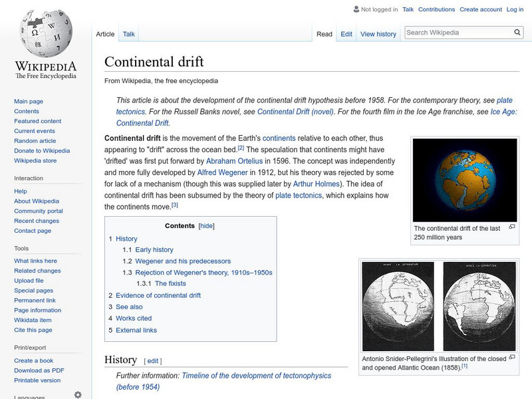Enlarge the continental drift globe image via its icon
The image size is (532, 399).
[512, 227]
